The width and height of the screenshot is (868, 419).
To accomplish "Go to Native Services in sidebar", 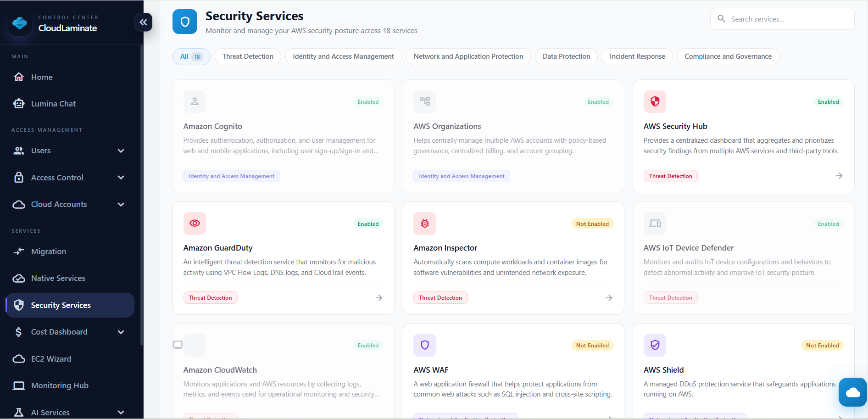I will tap(58, 278).
